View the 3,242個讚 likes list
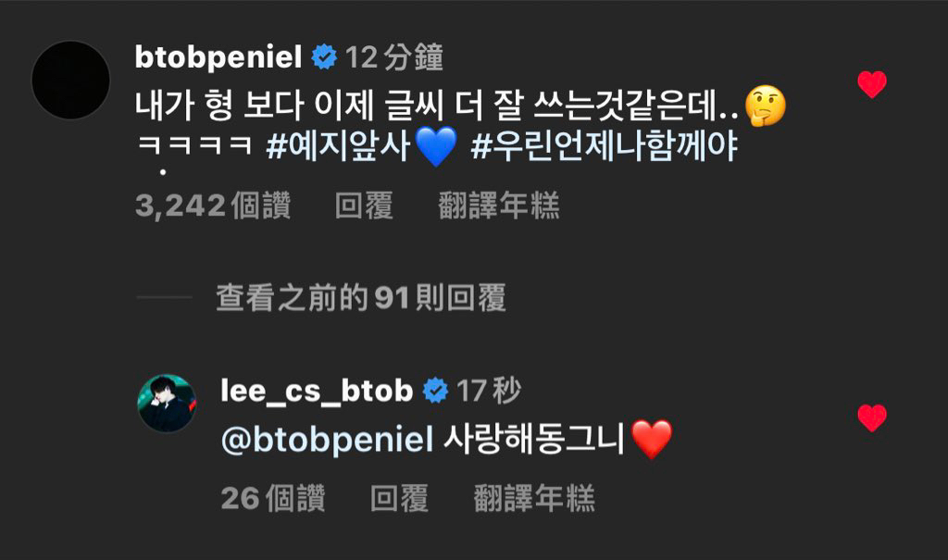Image resolution: width=948 pixels, height=560 pixels. click(213, 206)
